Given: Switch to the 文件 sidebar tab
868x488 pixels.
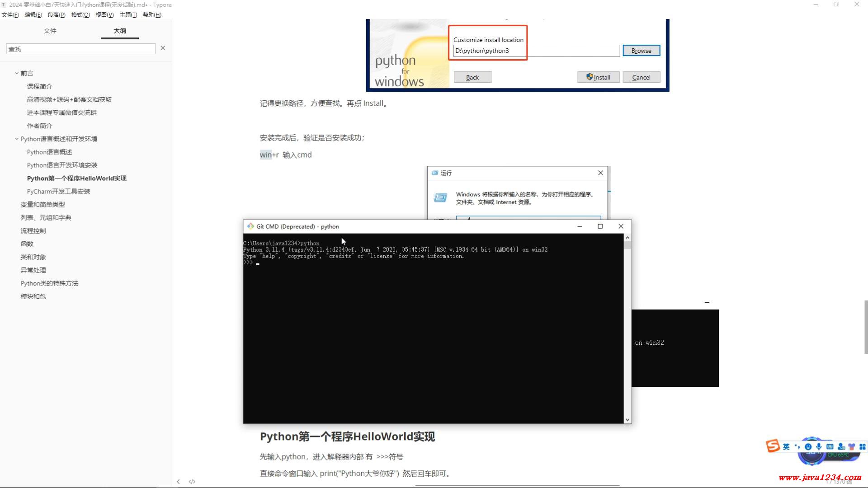Looking at the screenshot, I should (x=50, y=31).
